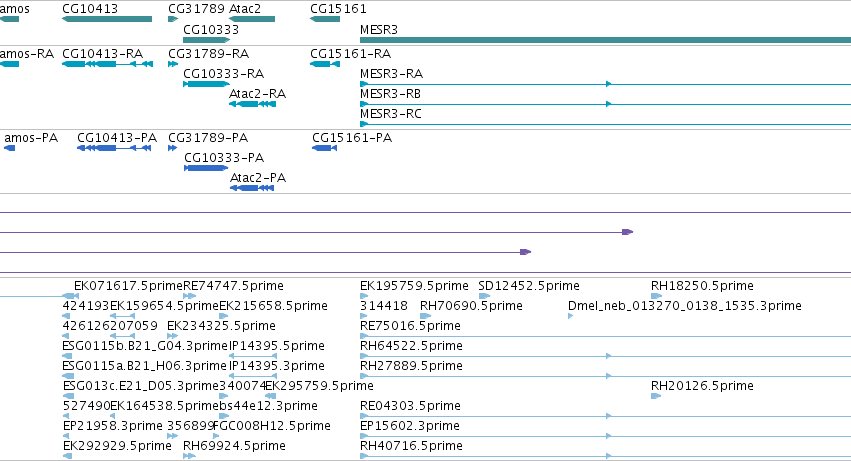
Task: Select the MESR3-RB transcript label
Action: click(390, 94)
